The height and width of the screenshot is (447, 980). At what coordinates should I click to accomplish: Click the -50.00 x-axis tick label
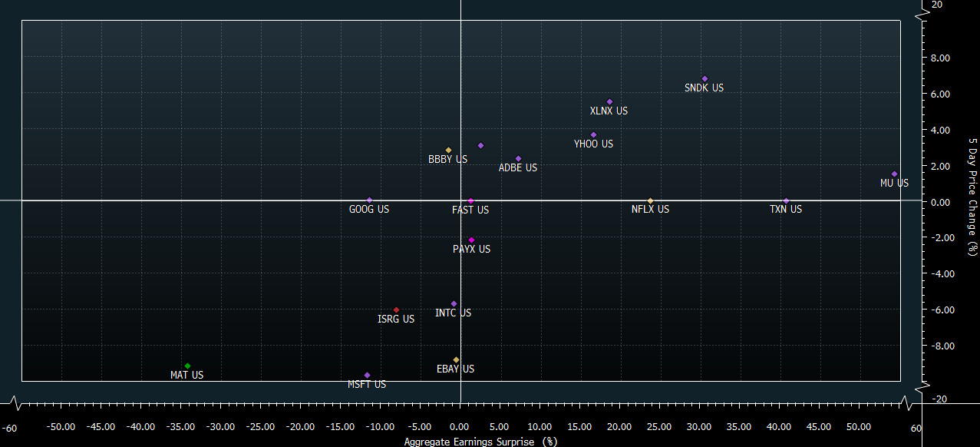[61, 427]
